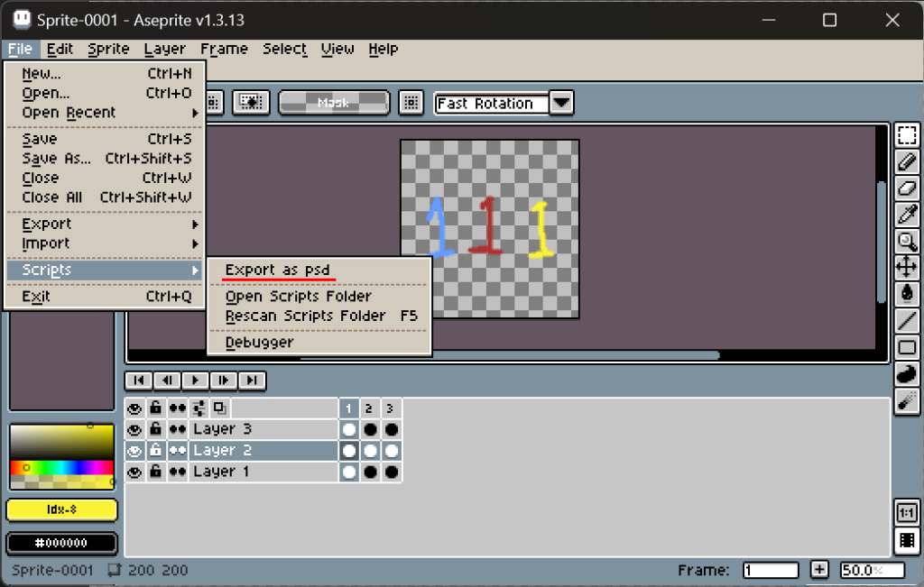Select the Line tool
This screenshot has width=924, height=587.
907,320
